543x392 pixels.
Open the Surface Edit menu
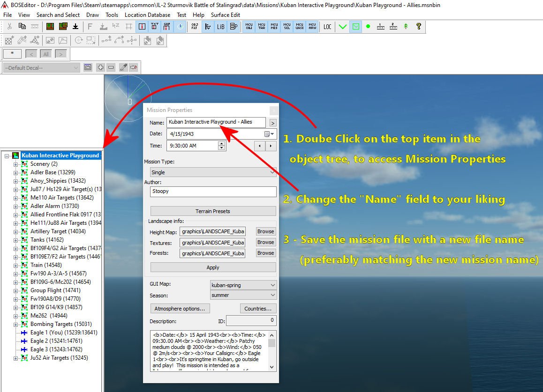tap(226, 15)
